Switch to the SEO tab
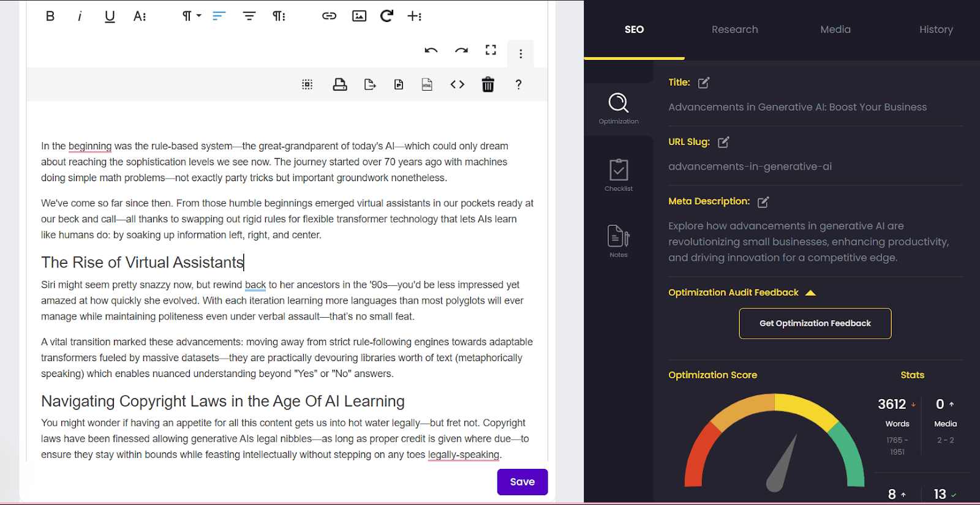This screenshot has height=505, width=980. (634, 29)
